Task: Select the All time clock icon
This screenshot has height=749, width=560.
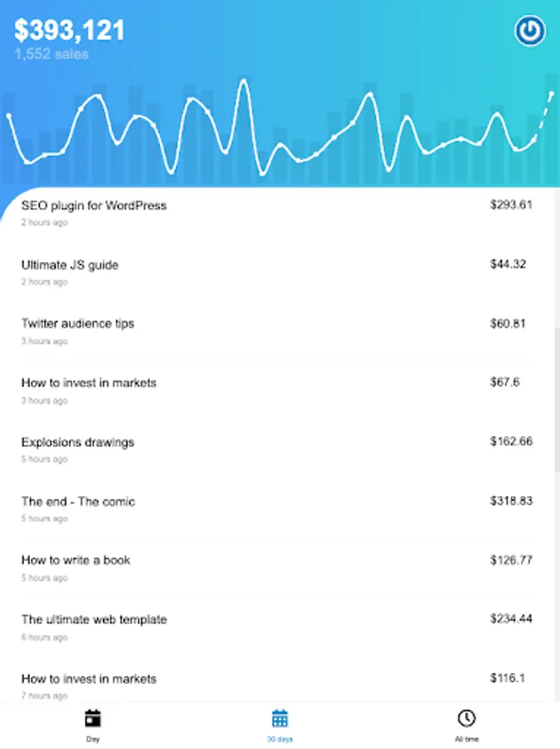Action: [466, 718]
